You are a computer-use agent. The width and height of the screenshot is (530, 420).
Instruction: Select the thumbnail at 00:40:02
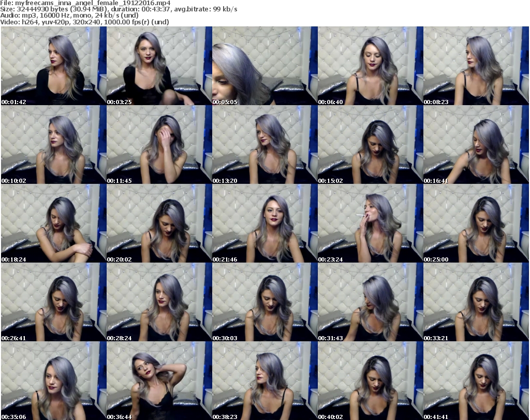click(x=370, y=381)
